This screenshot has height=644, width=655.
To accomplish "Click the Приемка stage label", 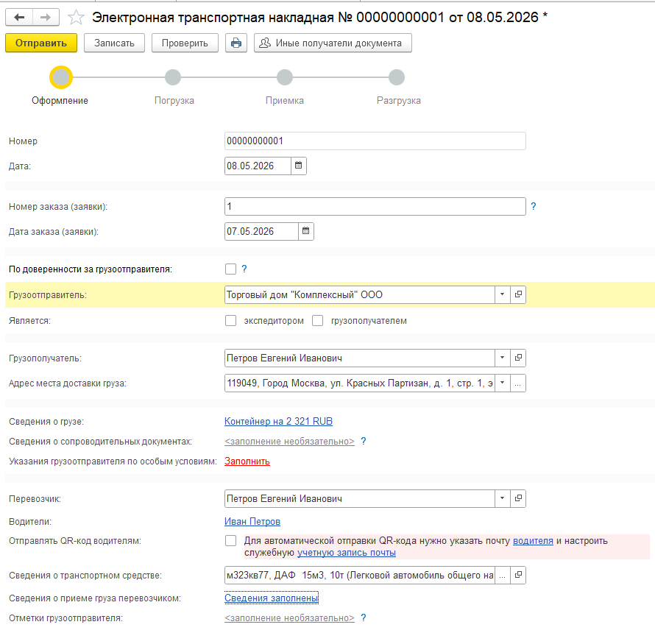I will click(x=285, y=101).
